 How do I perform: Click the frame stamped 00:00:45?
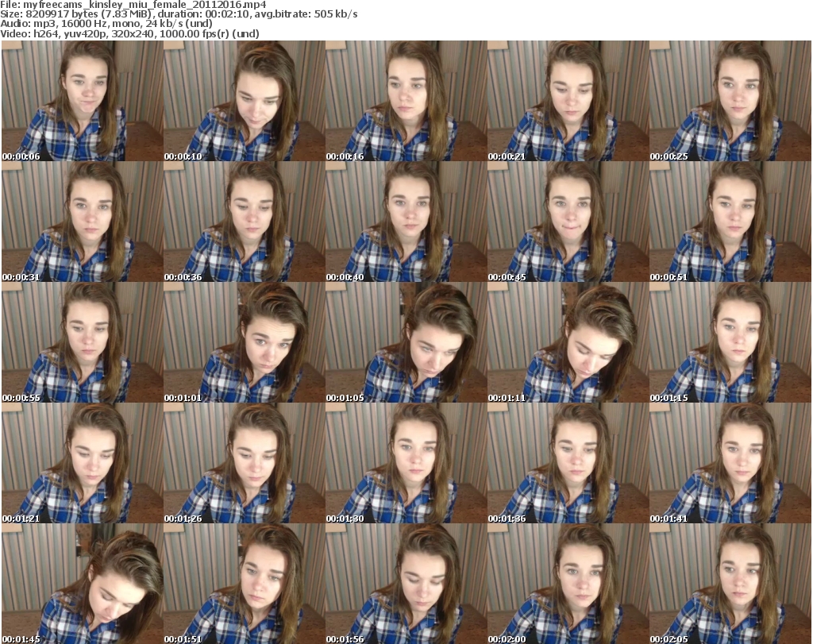pyautogui.click(x=568, y=222)
